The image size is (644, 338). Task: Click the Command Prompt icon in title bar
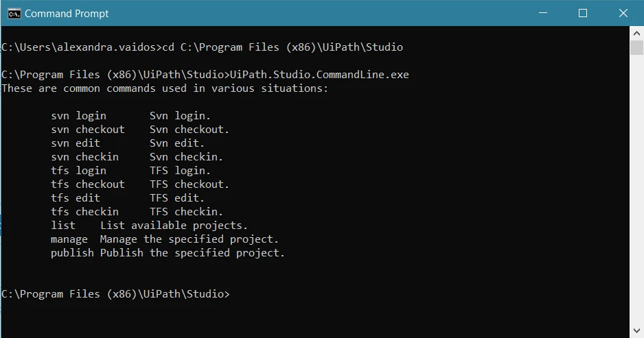14,14
